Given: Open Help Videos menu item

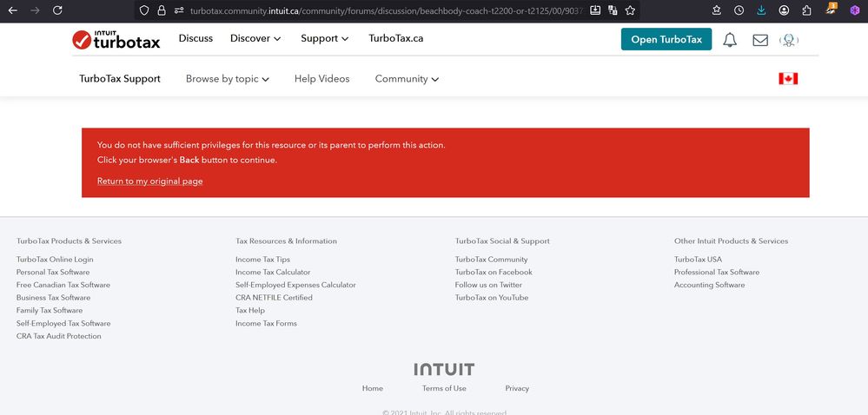Looking at the screenshot, I should click(321, 79).
